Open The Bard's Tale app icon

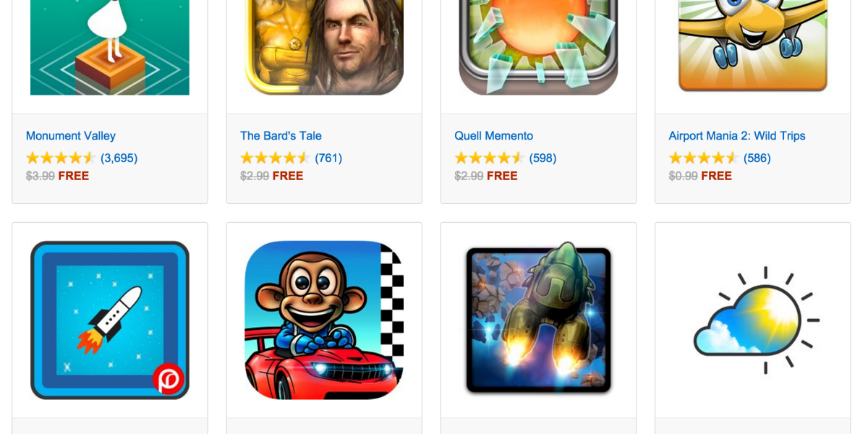click(x=324, y=47)
